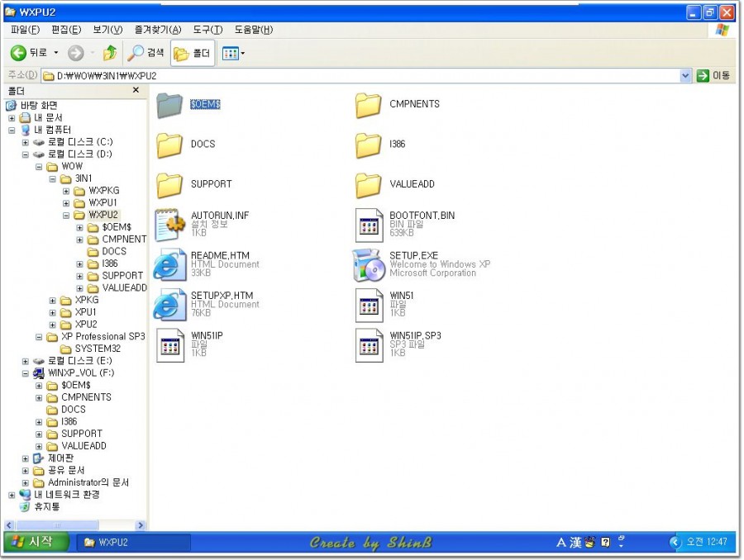Select 휴지통 Recycle Bin in tree

[47, 507]
